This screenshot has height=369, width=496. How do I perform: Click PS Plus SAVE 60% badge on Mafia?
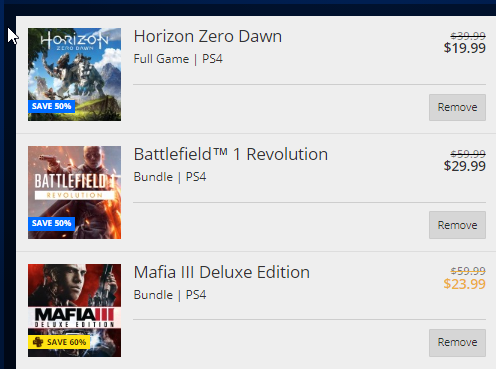pyautogui.click(x=59, y=342)
